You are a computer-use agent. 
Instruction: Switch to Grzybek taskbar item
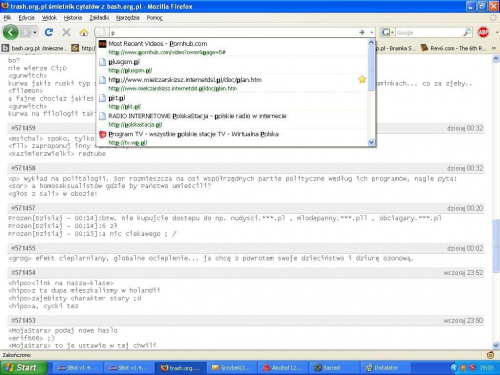[232, 368]
